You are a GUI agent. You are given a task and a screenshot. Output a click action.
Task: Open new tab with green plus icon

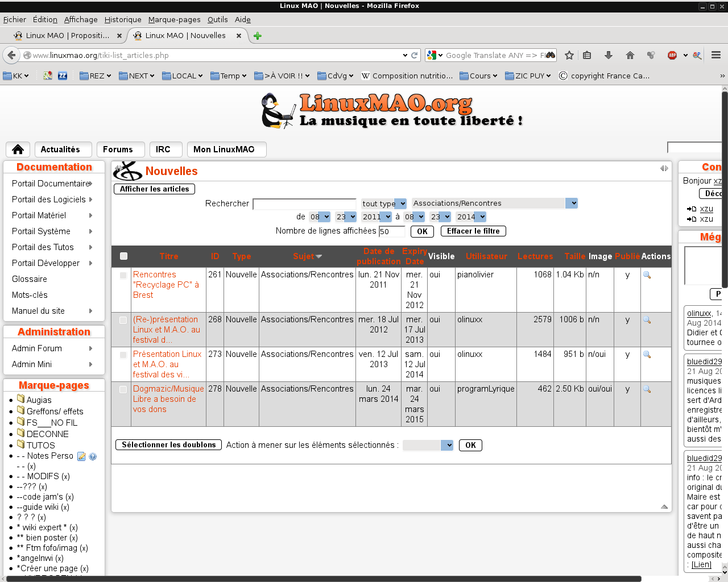258,36
